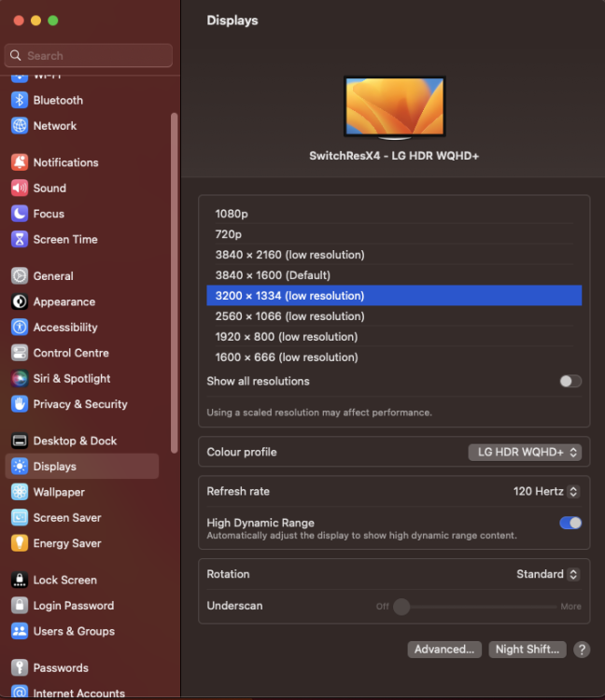Click the Accessibility icon in sidebar
Image resolution: width=605 pixels, height=700 pixels.
coord(20,328)
